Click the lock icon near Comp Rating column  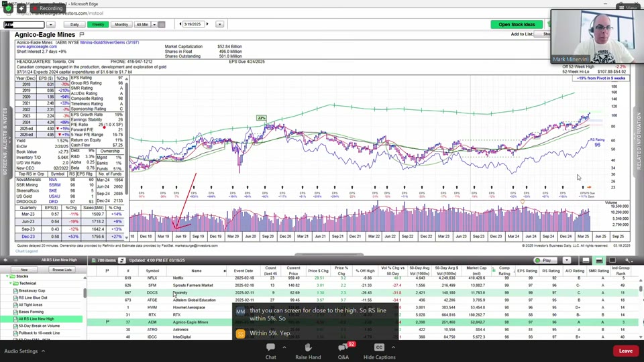493,270
